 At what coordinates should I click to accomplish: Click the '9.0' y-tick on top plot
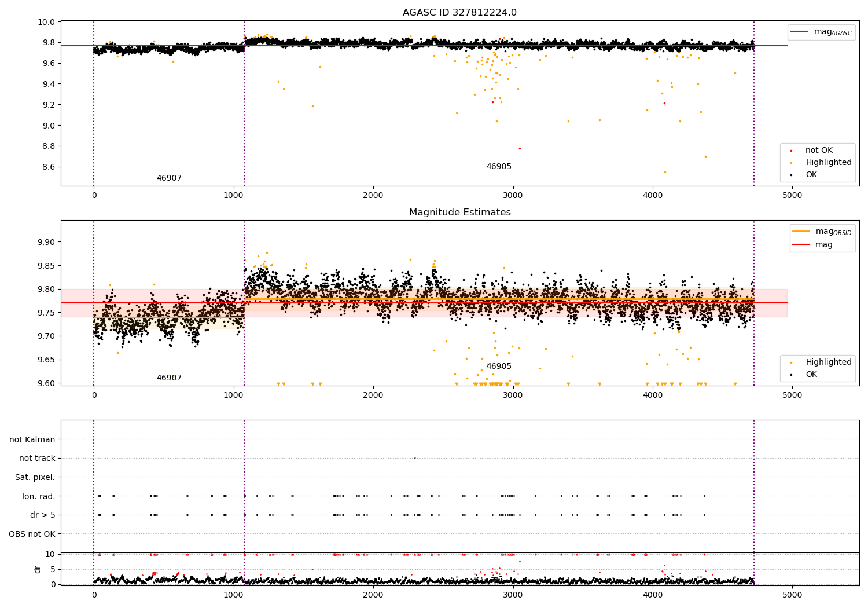[x=50, y=126]
